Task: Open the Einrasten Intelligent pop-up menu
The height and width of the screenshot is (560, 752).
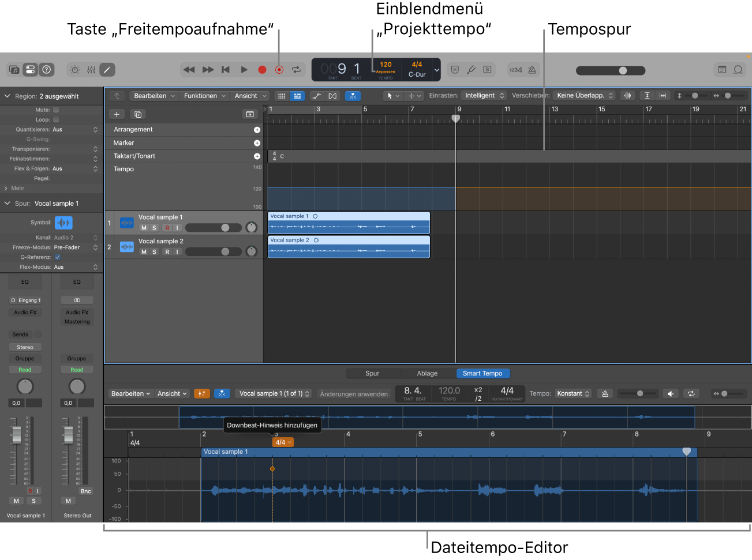Action: coord(484,96)
